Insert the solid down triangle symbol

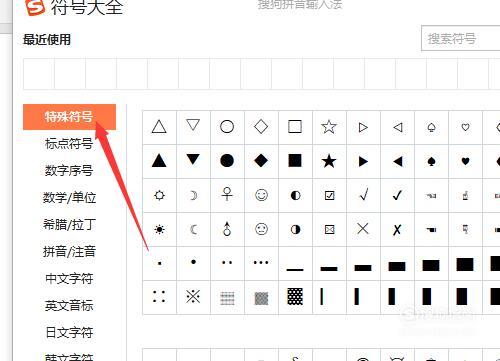pos(193,159)
